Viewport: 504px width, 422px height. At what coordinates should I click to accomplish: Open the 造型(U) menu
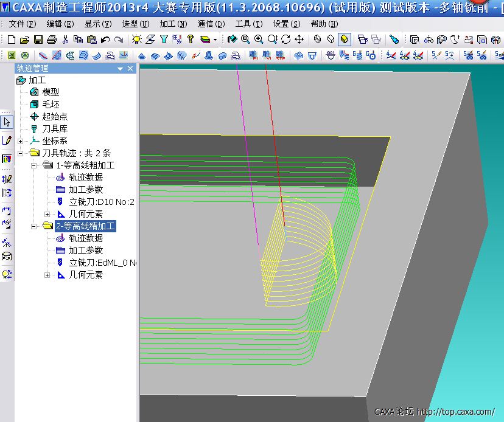click(135, 24)
